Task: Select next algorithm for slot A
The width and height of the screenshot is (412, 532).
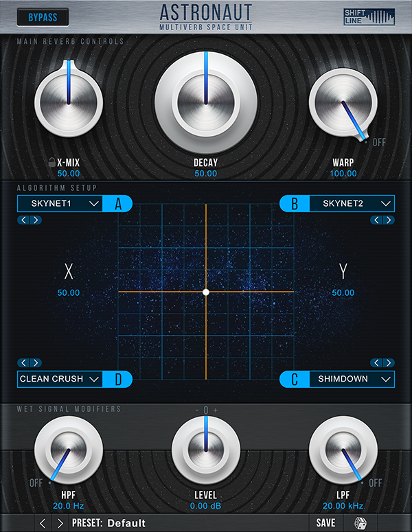Action: pos(36,220)
